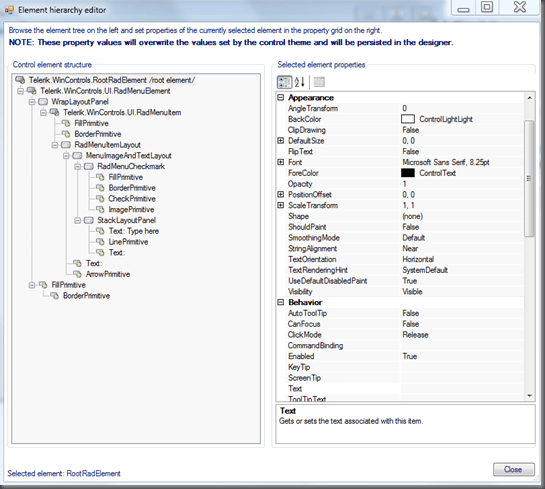Click the Opacity value field

[462, 184]
